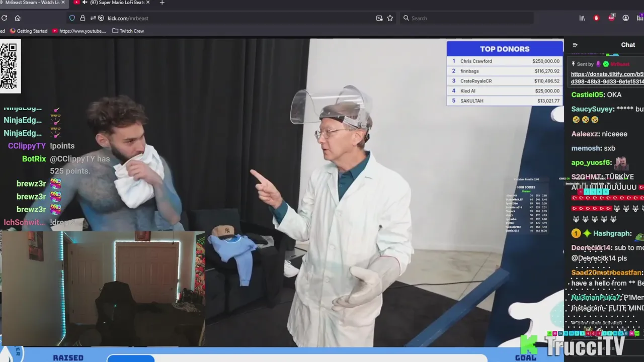Click the TOP DONORS header
Image resolution: width=644 pixels, height=362 pixels.
click(x=505, y=49)
